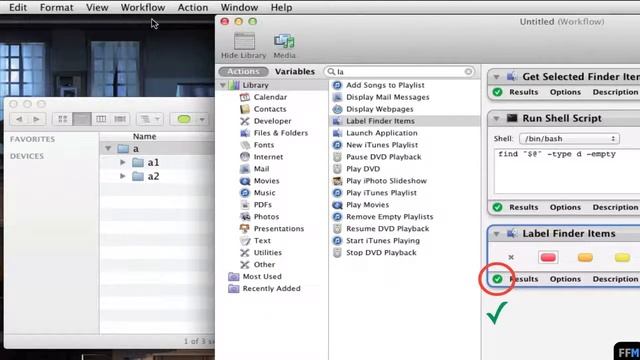
Task: Show Options of Label Finder Items
Action: coord(565,279)
